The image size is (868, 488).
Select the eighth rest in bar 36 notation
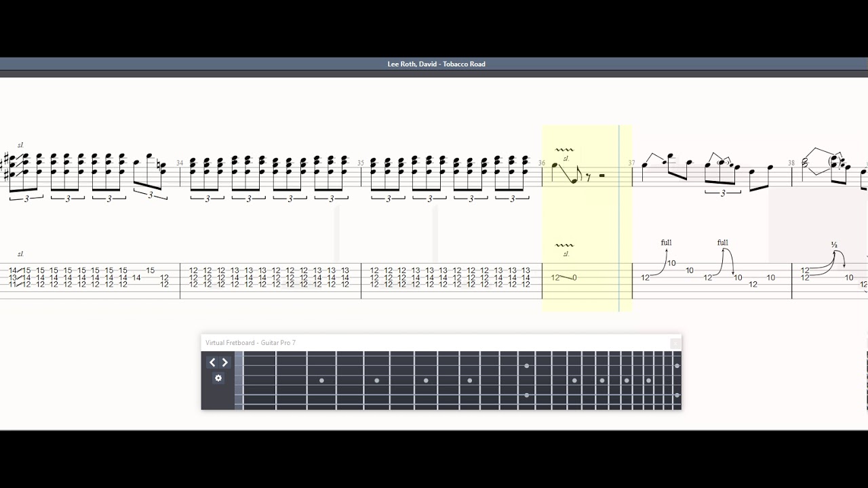[x=588, y=177]
